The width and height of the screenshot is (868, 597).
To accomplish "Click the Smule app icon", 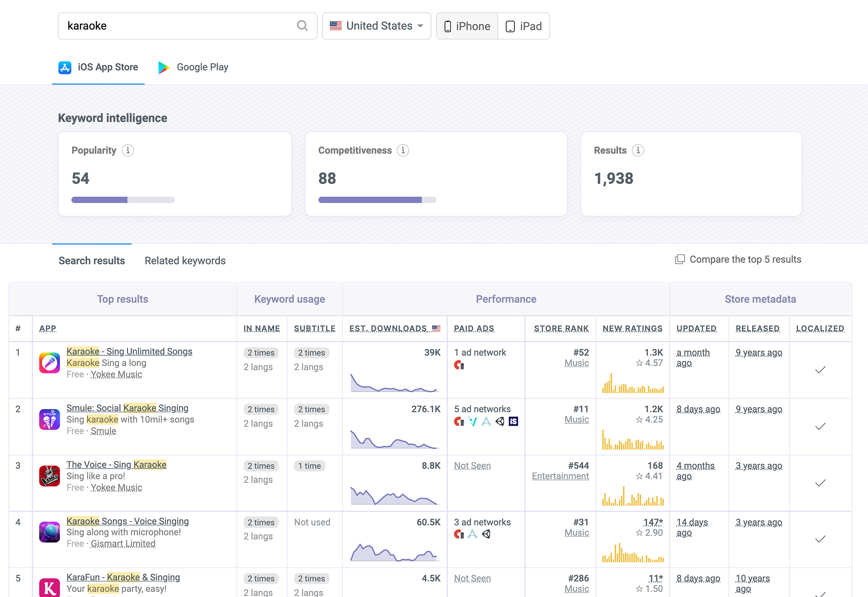I will point(49,419).
